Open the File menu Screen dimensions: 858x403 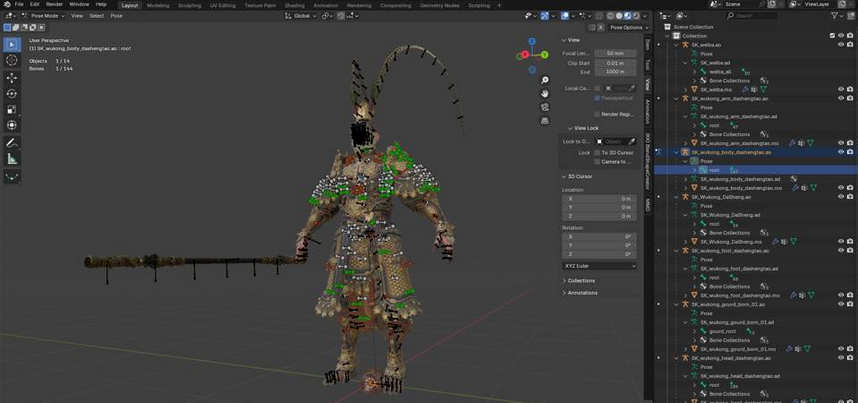pos(19,4)
